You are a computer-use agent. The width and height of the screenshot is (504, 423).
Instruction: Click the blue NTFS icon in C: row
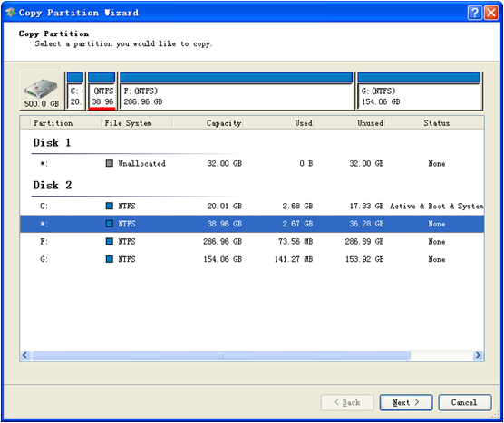pyautogui.click(x=110, y=206)
